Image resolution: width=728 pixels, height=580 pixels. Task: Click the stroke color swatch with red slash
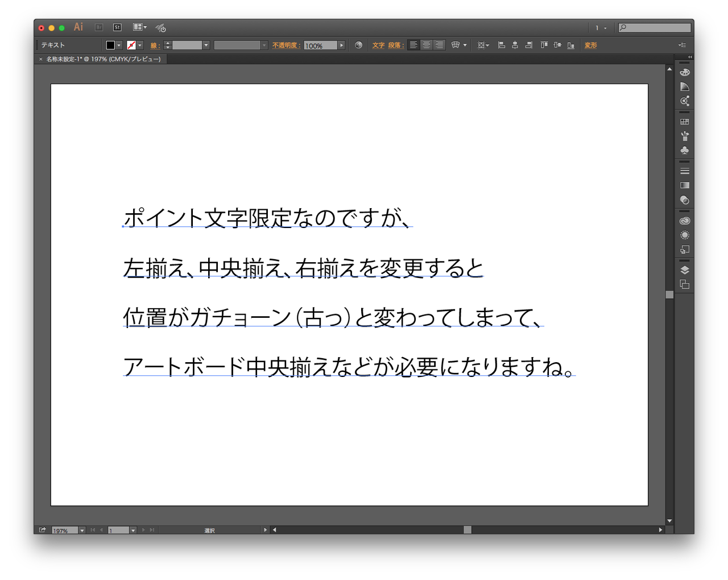(131, 45)
